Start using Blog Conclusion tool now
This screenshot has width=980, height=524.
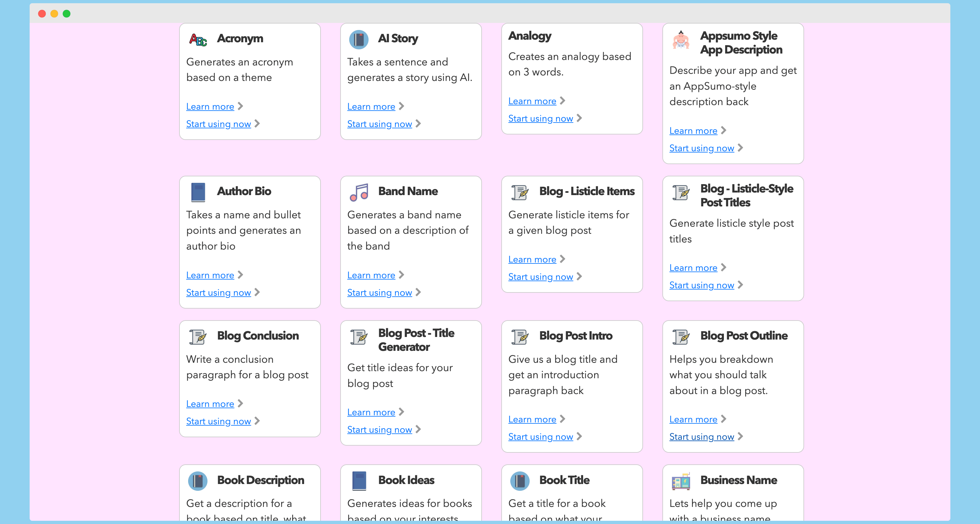tap(218, 421)
